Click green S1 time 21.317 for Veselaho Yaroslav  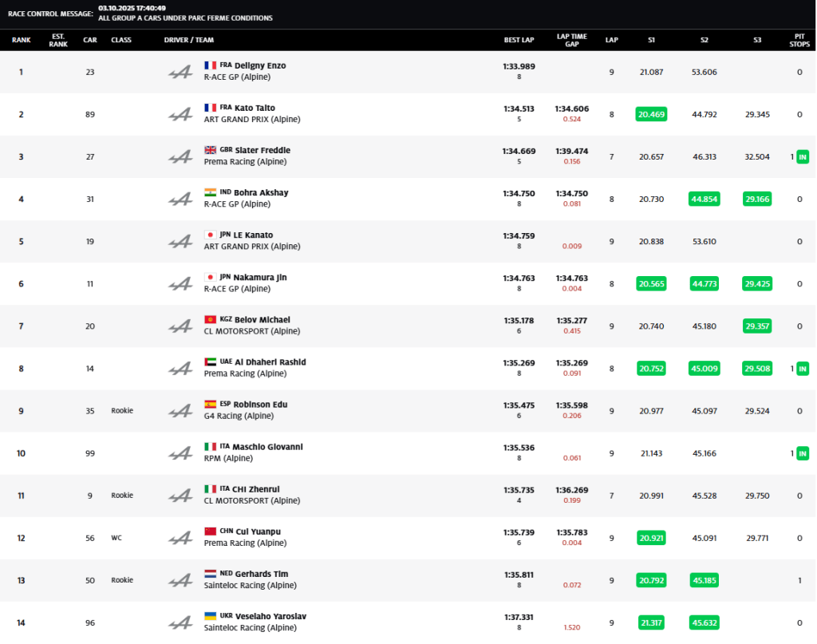click(651, 622)
